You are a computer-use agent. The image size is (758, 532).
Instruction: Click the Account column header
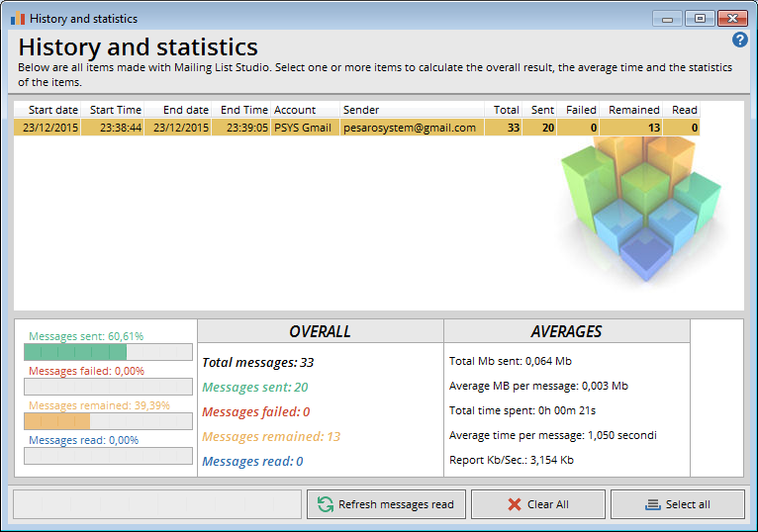(x=295, y=110)
